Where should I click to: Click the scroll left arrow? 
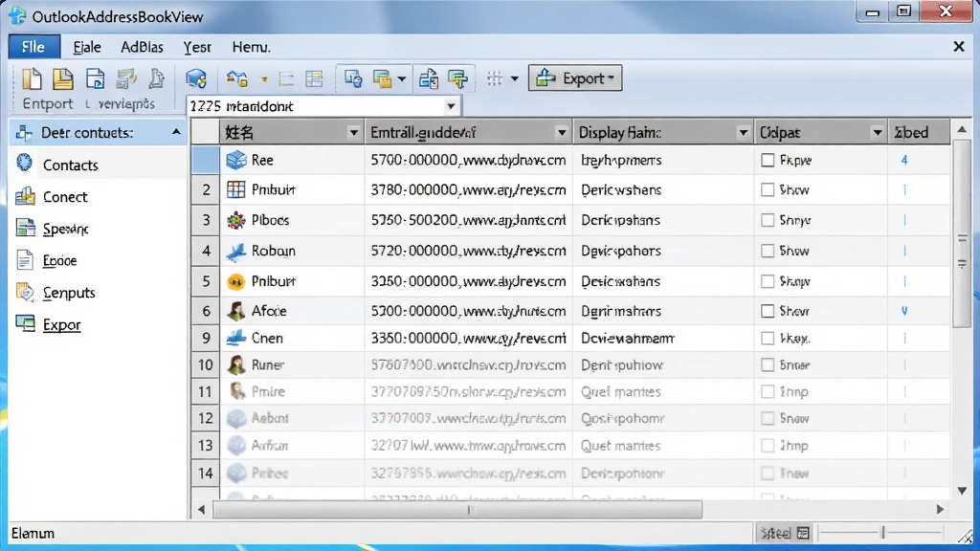201,510
